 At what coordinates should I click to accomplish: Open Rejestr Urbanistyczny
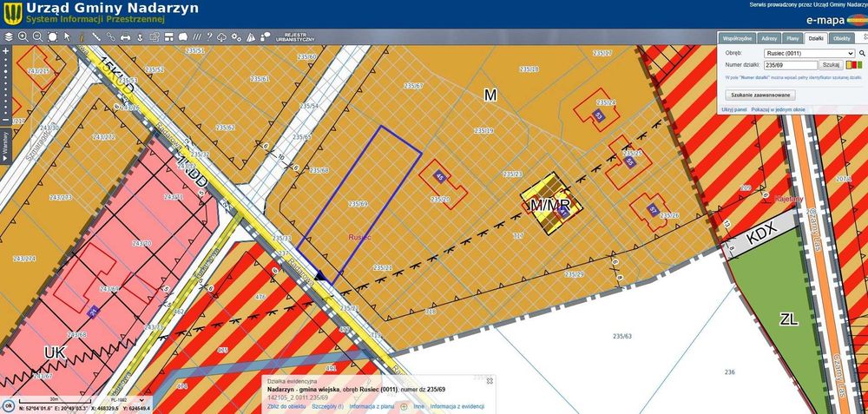pyautogui.click(x=295, y=37)
